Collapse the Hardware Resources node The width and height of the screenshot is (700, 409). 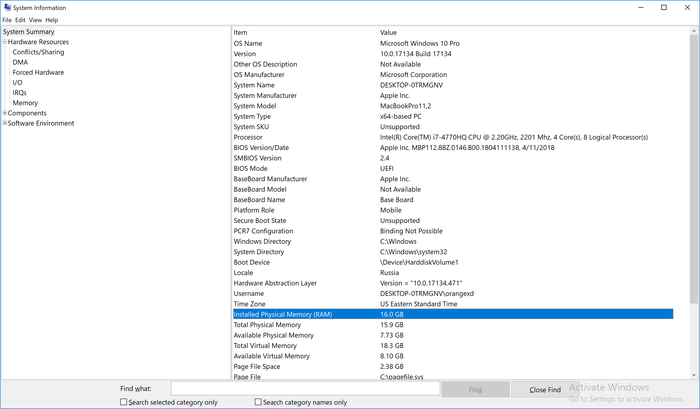pos(4,42)
